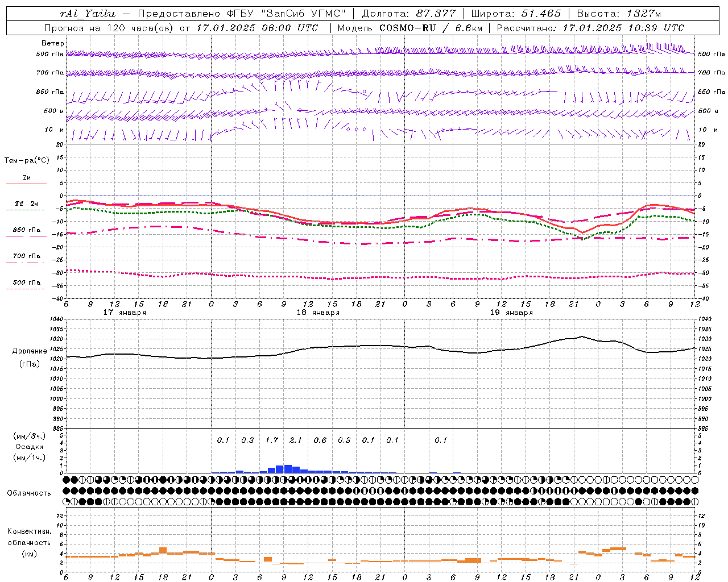Image resolution: width=728 pixels, height=582 pixels.
Task: Click the left '850 гПа' wind row label
Action: tap(50, 92)
